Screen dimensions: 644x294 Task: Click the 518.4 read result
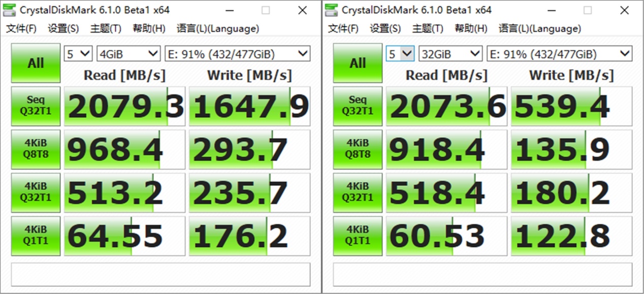click(x=446, y=192)
